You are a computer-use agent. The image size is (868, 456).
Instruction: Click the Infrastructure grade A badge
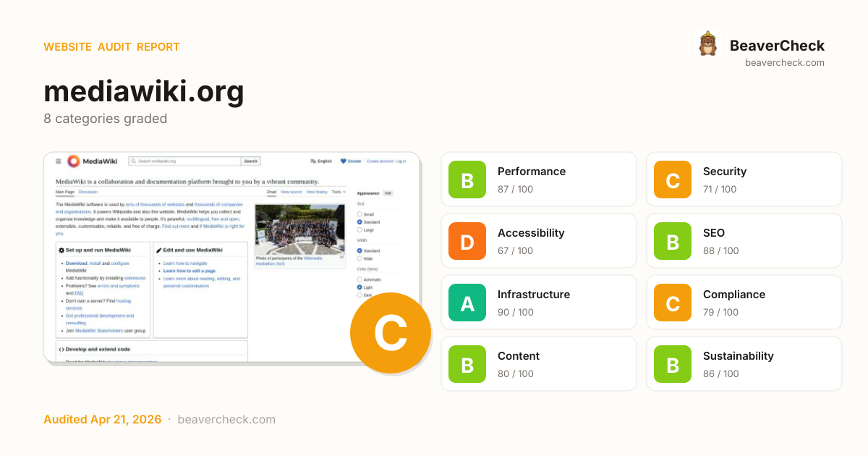467,303
